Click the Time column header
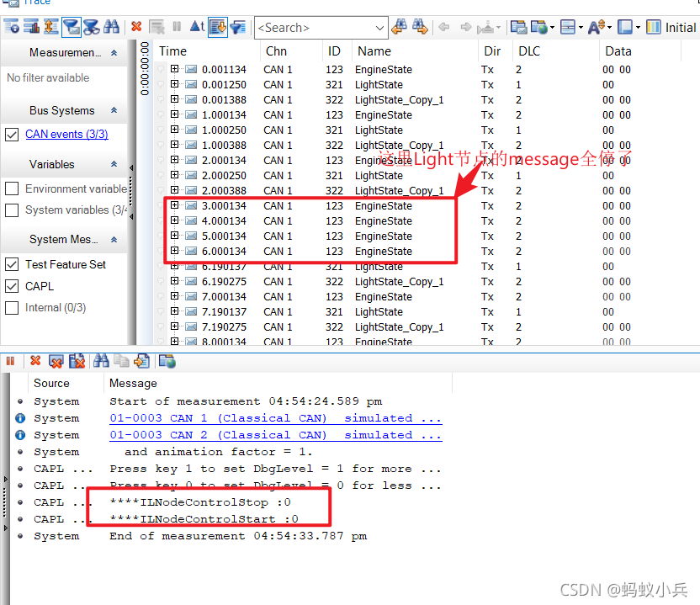The image size is (700, 605). pyautogui.click(x=207, y=50)
